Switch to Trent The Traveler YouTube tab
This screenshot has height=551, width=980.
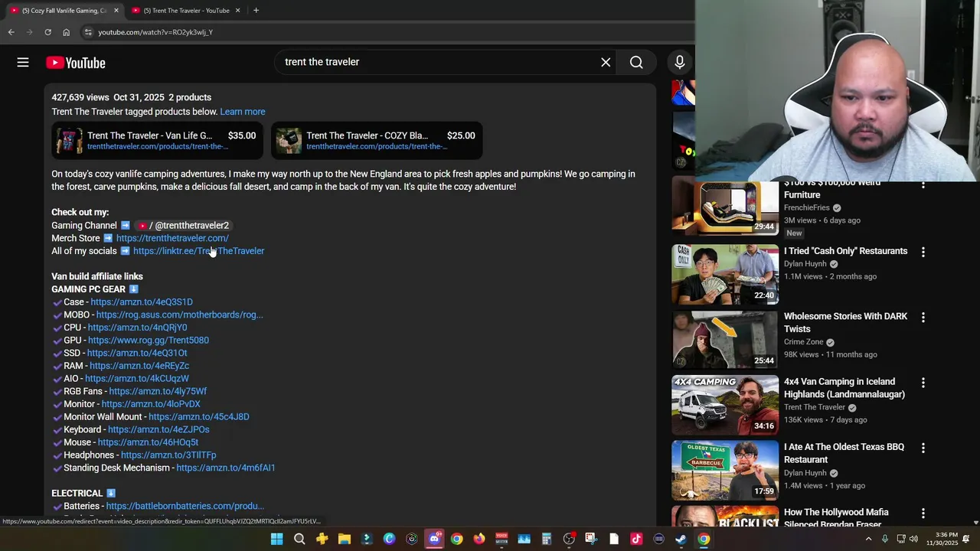point(186,10)
